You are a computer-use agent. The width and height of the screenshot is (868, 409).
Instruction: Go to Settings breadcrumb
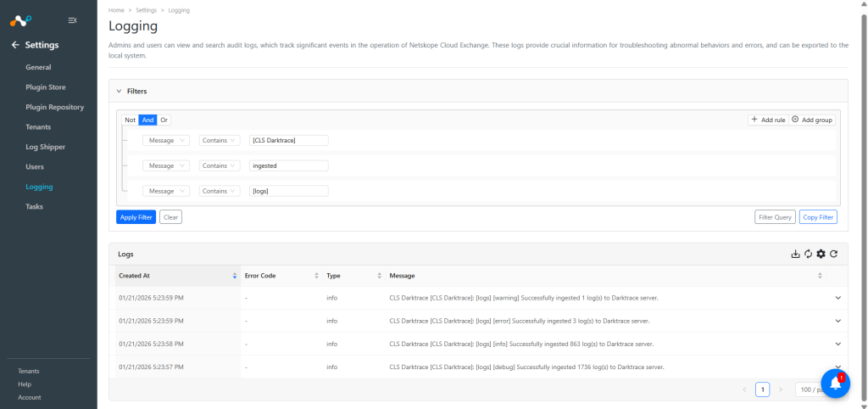(146, 10)
